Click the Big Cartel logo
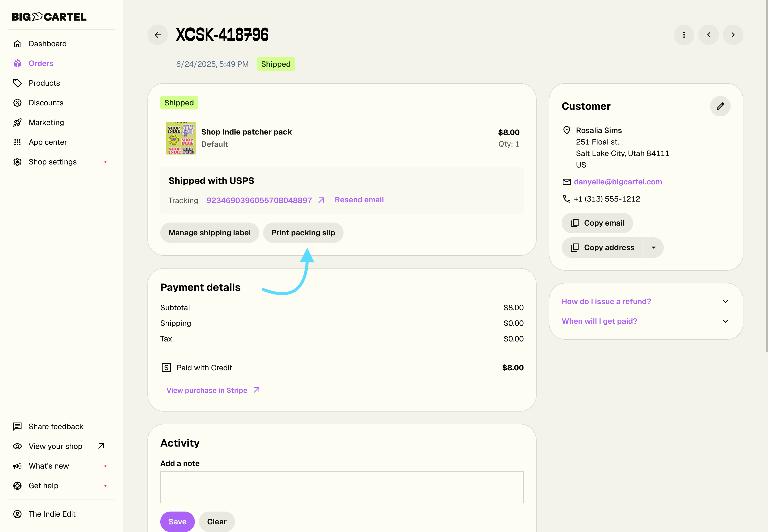768x532 pixels. coord(49,17)
